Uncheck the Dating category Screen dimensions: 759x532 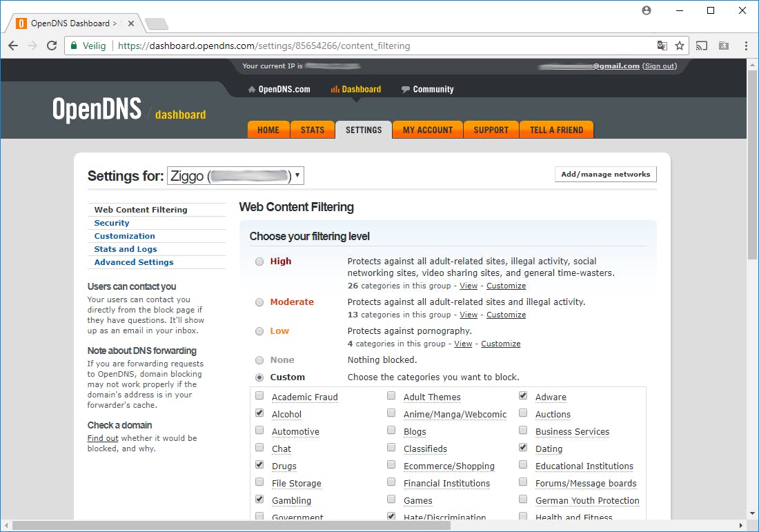[523, 447]
